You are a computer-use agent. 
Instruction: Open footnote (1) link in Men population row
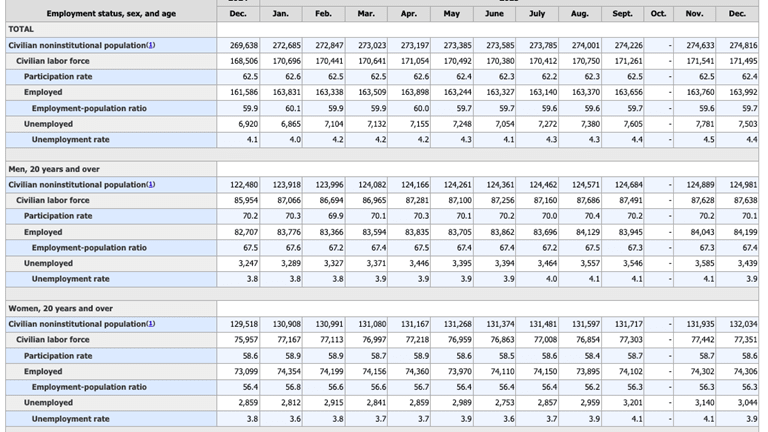click(x=151, y=185)
